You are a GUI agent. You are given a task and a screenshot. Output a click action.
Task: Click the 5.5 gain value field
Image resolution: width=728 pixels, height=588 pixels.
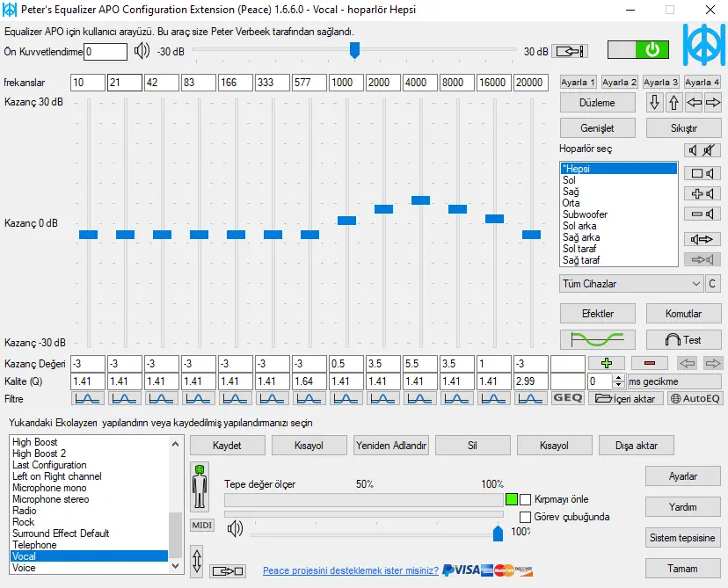(x=419, y=363)
